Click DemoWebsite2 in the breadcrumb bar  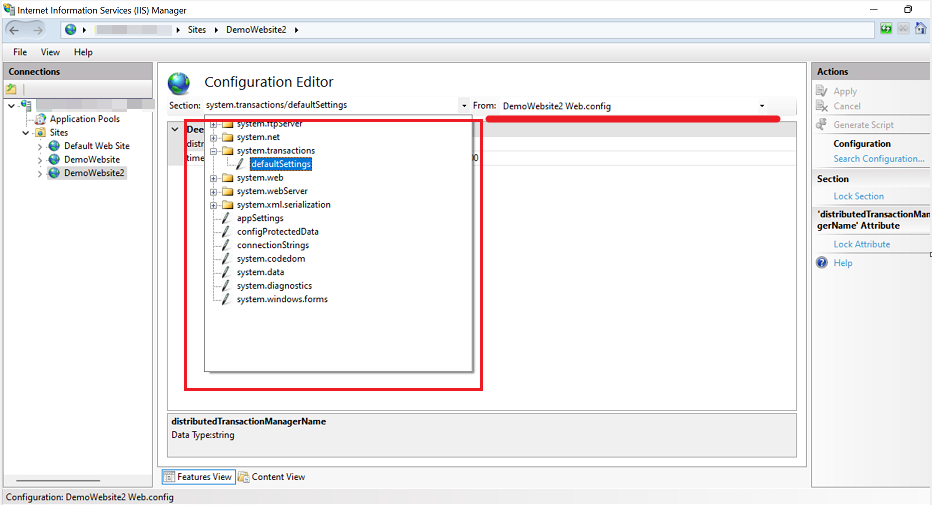[256, 30]
